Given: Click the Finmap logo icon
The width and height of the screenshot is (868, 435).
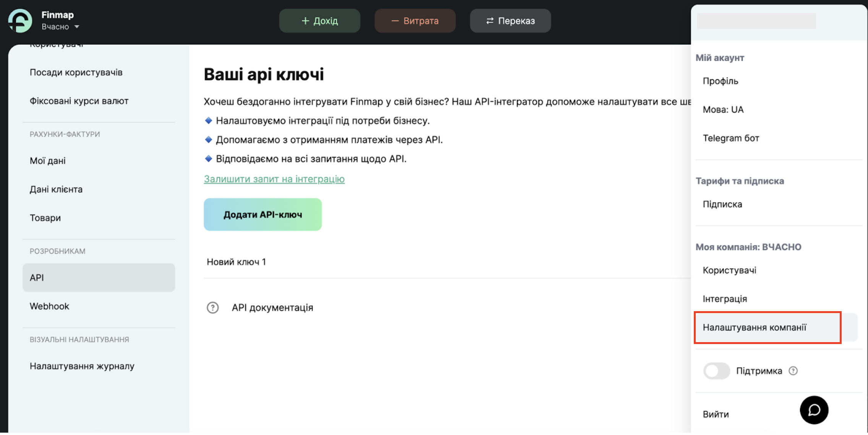Looking at the screenshot, I should click(x=20, y=21).
